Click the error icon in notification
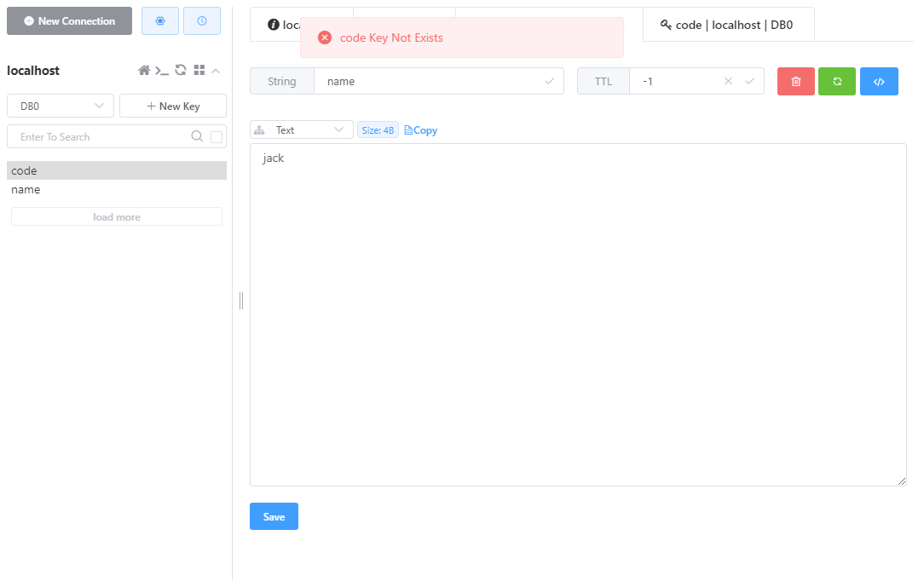 325,37
